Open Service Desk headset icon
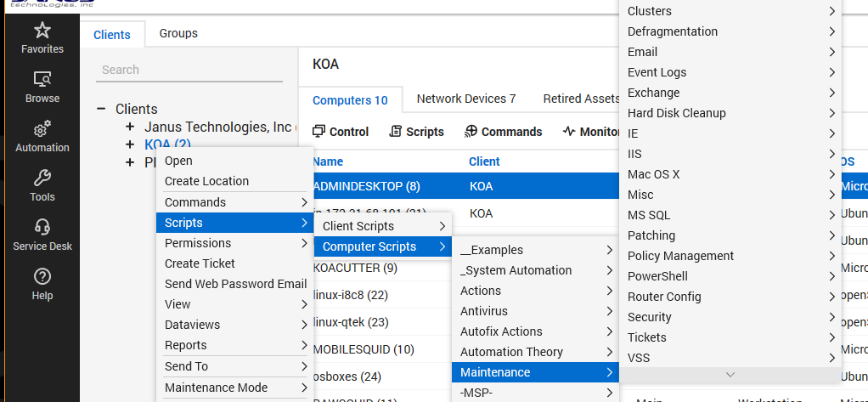The width and height of the screenshot is (868, 402). (42, 228)
